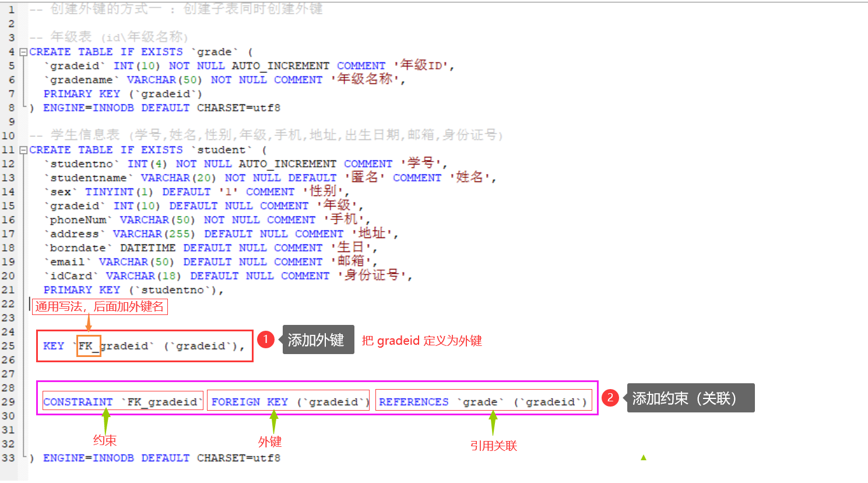The width and height of the screenshot is (868, 483).
Task: Select the `studentname` column name
Action: coord(89,178)
